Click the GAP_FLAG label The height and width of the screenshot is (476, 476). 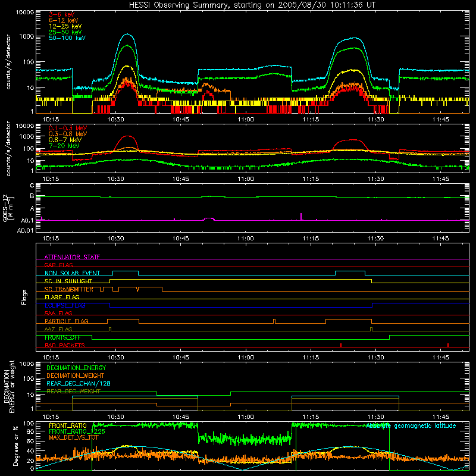click(58, 265)
